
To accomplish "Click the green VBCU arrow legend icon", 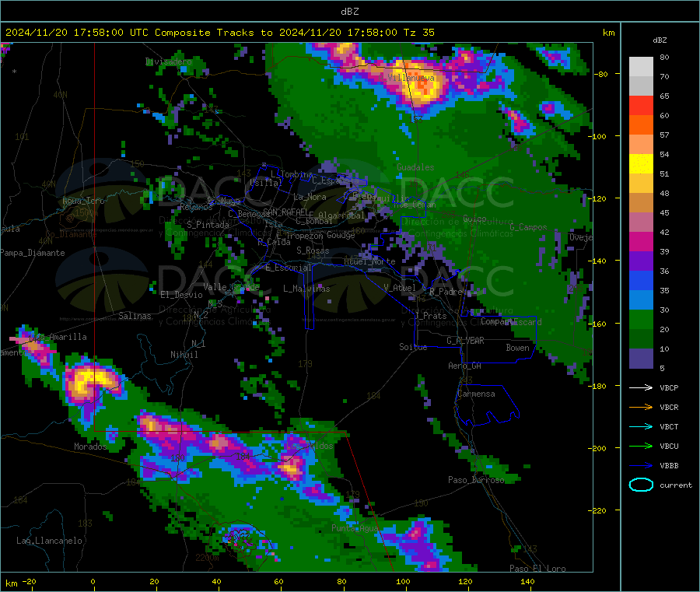I will click(641, 446).
